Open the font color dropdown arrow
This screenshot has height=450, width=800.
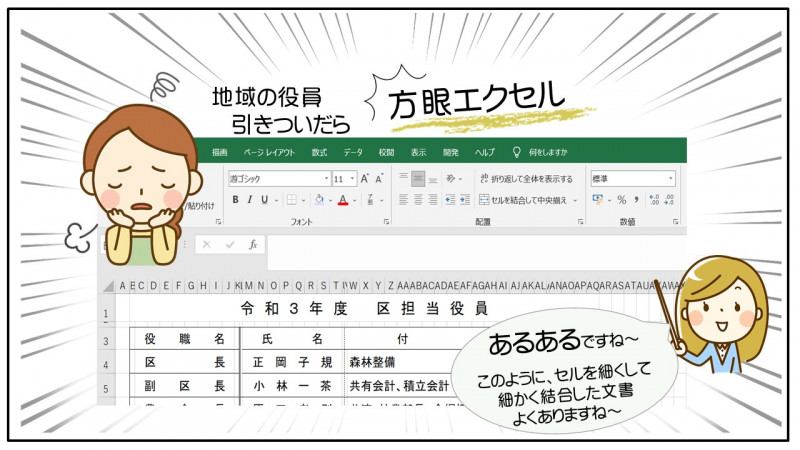(x=355, y=201)
